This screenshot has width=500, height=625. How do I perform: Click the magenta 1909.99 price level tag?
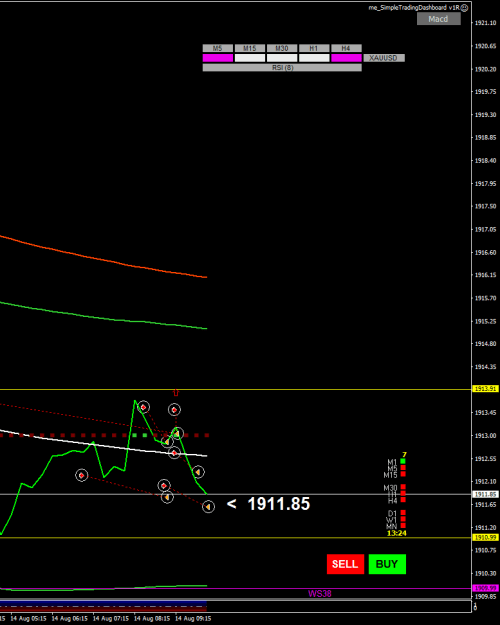tap(485, 588)
